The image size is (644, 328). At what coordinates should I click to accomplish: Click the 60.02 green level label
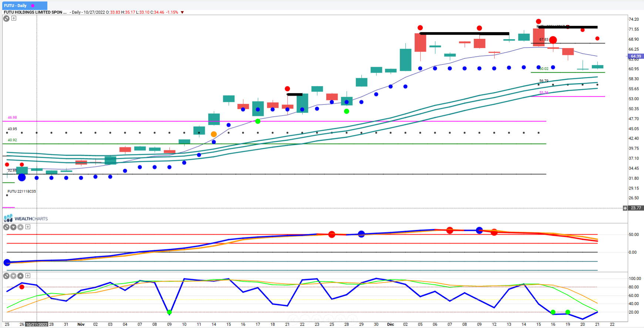[544, 69]
